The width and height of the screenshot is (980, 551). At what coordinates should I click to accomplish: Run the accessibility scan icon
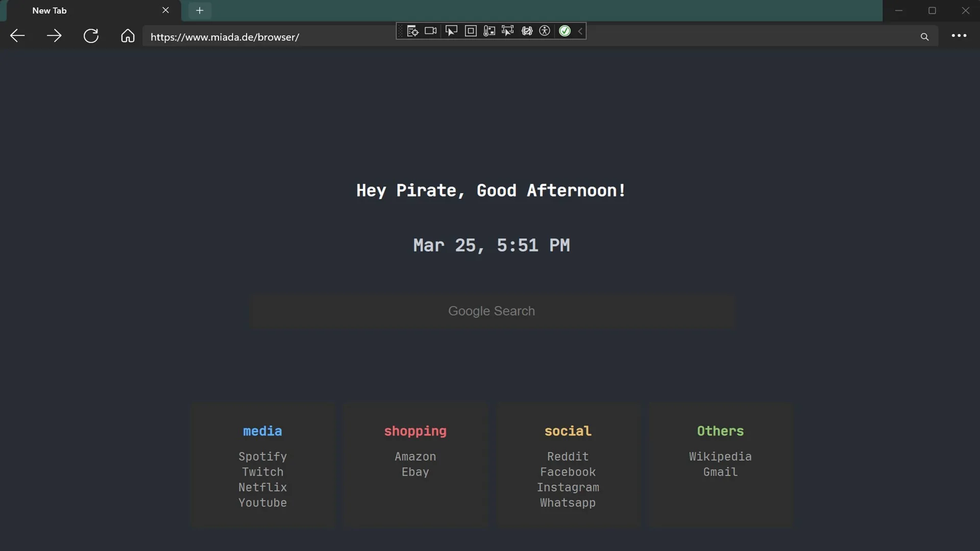(x=545, y=31)
